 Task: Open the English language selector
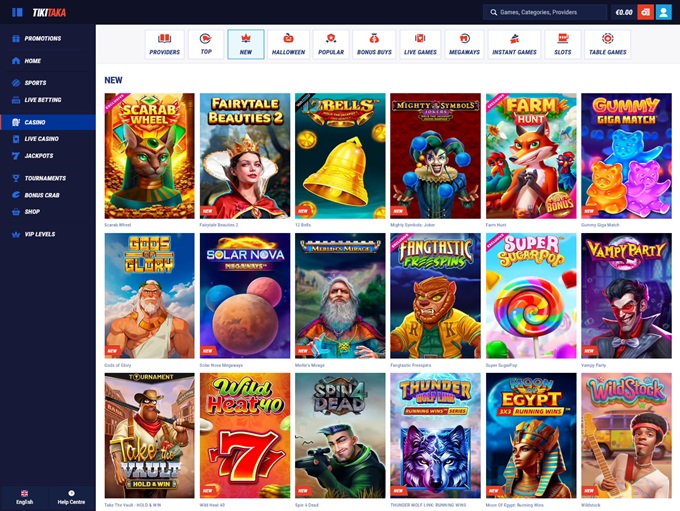click(x=24, y=496)
